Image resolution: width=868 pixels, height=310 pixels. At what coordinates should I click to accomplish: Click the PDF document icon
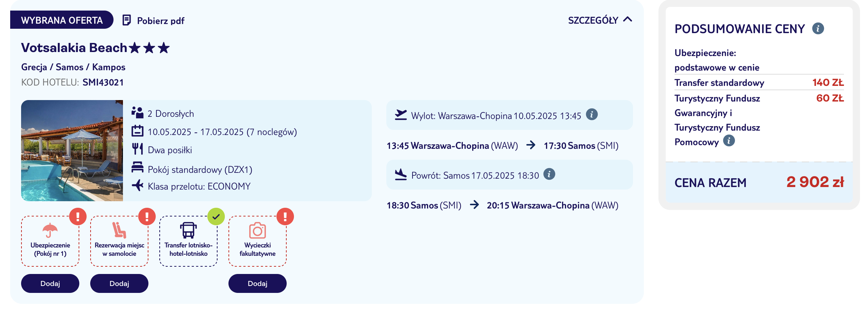(126, 20)
